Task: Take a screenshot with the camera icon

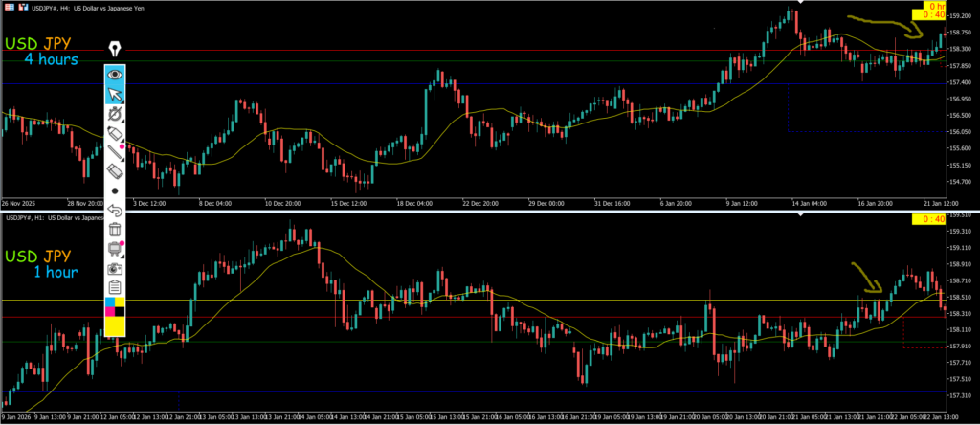Action: click(x=115, y=268)
